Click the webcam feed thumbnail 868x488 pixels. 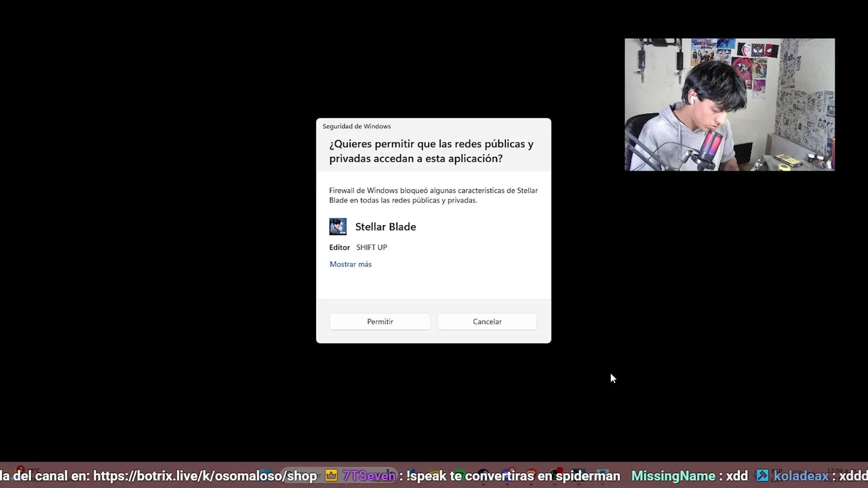pos(730,104)
